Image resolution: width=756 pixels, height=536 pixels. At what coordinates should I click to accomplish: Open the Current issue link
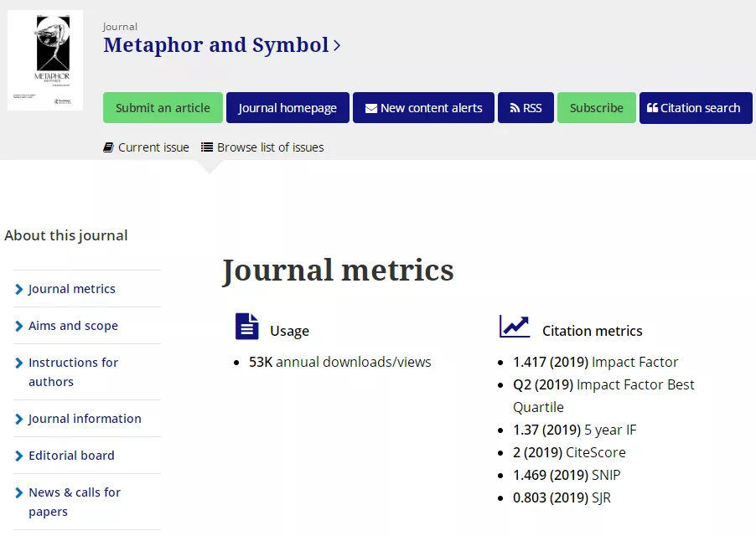[153, 147]
